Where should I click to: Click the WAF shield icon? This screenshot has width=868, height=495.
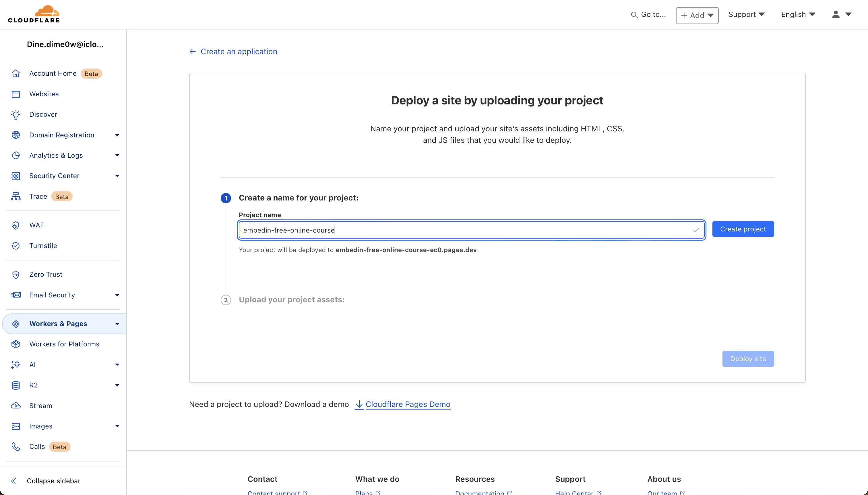[16, 225]
